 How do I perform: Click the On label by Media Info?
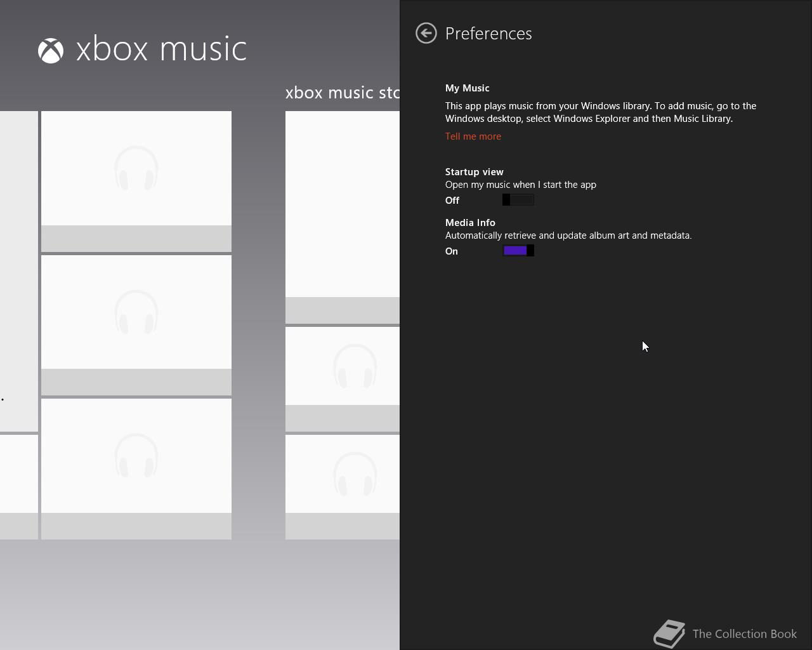point(452,251)
